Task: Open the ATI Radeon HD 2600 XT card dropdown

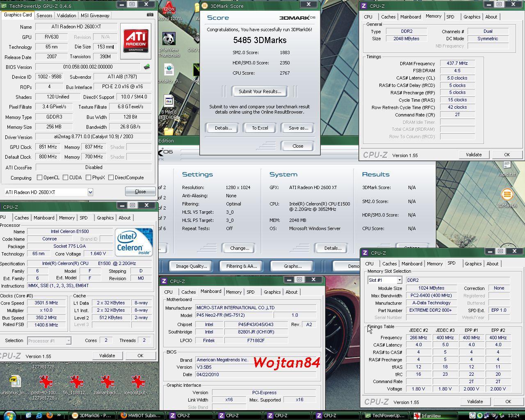Action: click(90, 192)
